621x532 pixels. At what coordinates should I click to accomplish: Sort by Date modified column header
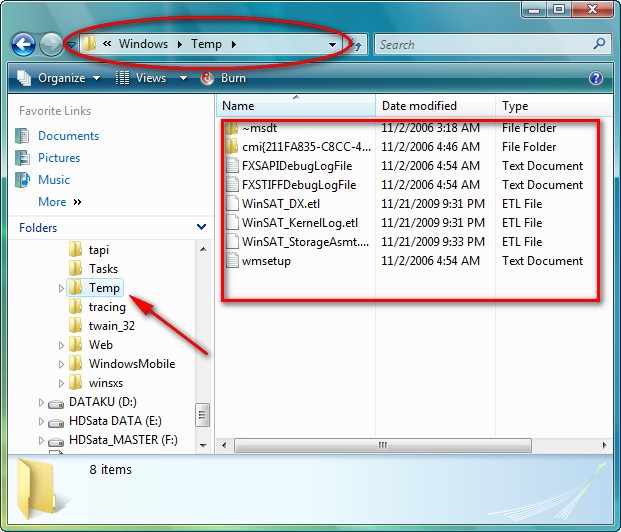coord(435,106)
